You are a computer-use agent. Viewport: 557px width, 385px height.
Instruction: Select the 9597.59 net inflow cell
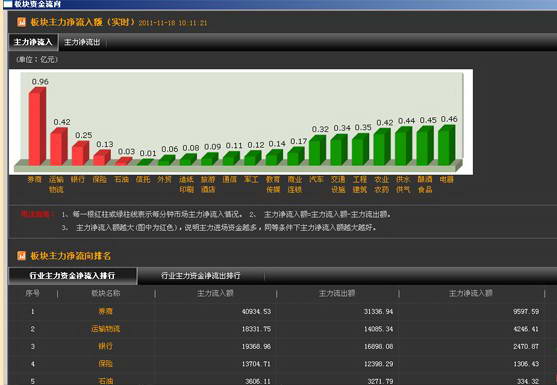[526, 311]
